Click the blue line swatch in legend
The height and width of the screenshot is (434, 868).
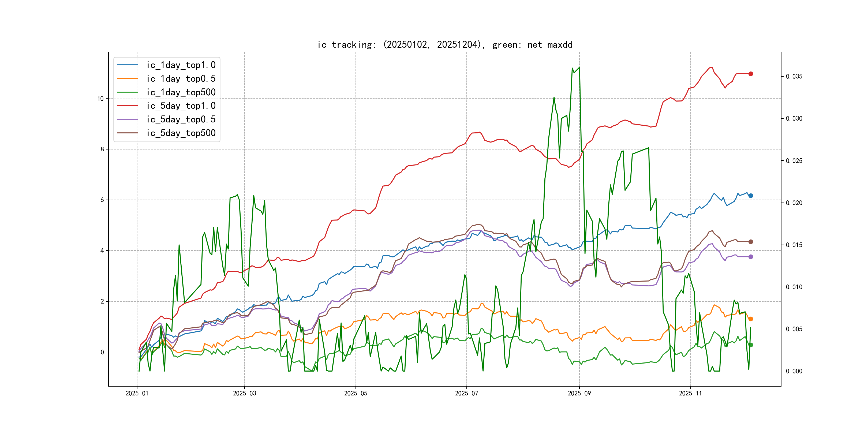tap(128, 65)
